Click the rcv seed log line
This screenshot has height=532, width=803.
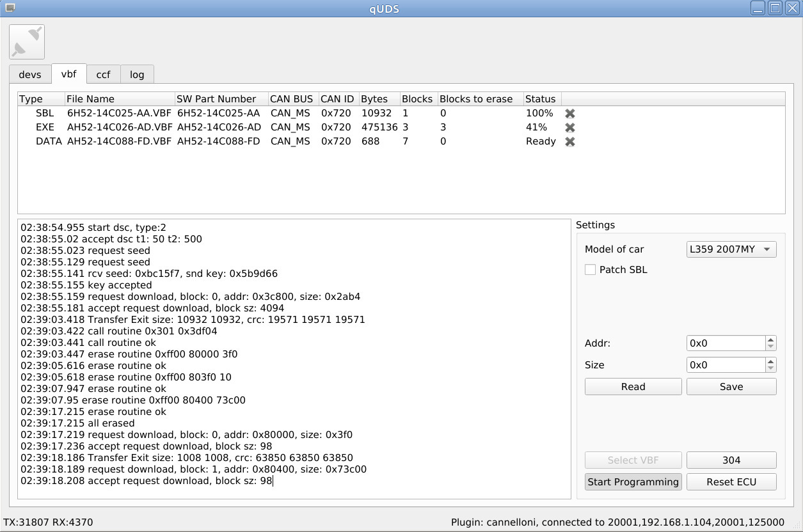(149, 274)
